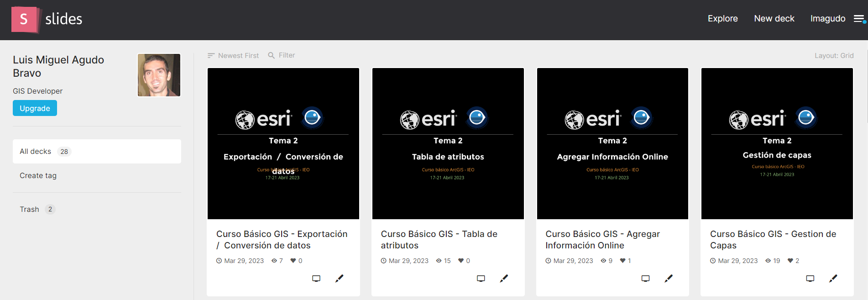Click the views eye icon on Exportación deck
This screenshot has height=300, width=868.
click(274, 261)
